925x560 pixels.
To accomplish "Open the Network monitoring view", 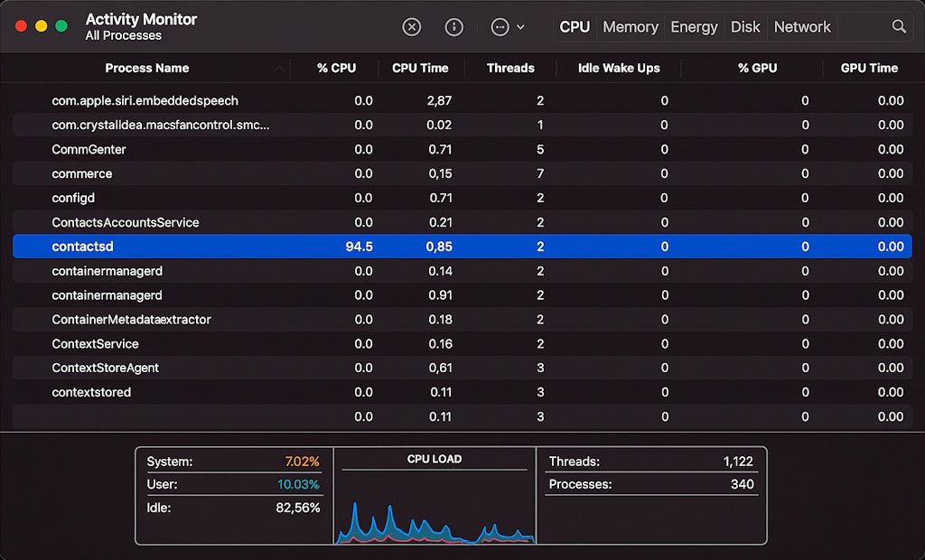I will 801,26.
